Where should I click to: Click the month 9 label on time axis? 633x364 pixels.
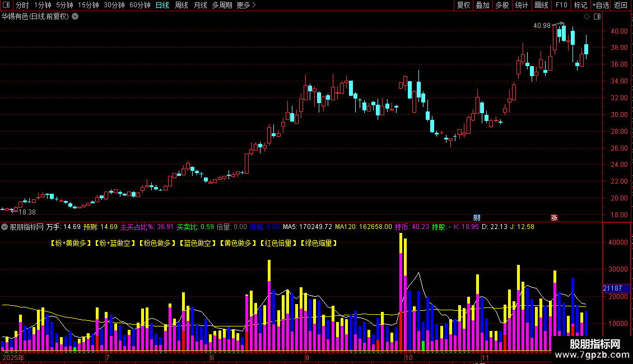(307, 357)
